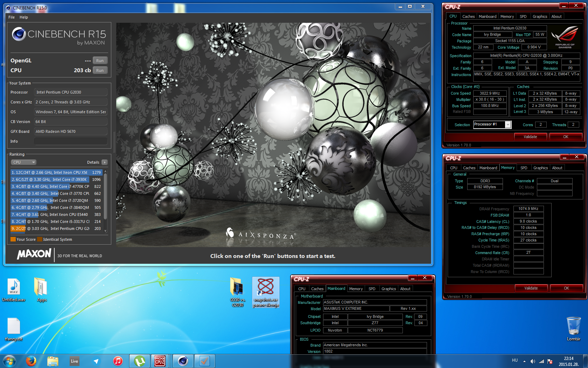Click the Identical System legend swatch

tap(40, 239)
